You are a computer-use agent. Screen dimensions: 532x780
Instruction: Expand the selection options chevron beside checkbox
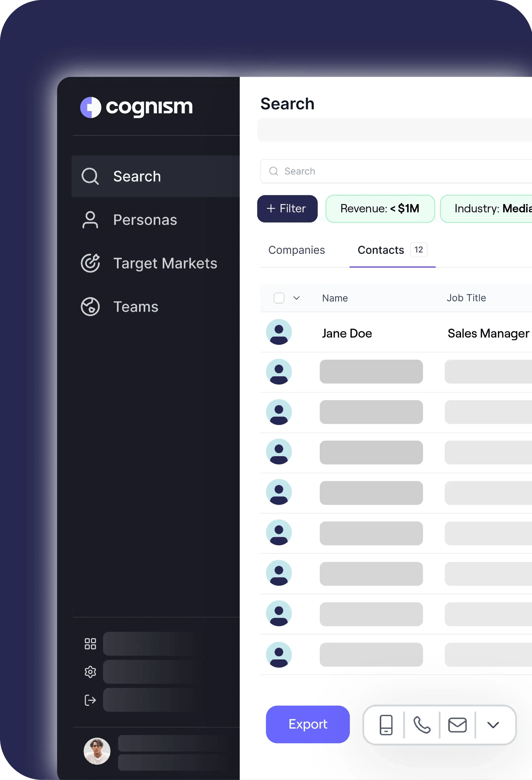[x=296, y=298]
